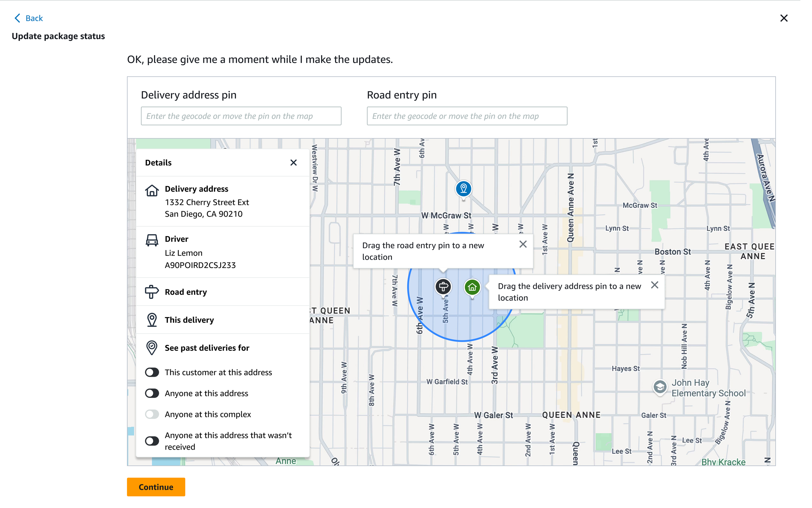Screen dimensions: 812x508
Task: Click John Hay Elementary School marker
Action: pyautogui.click(x=659, y=387)
